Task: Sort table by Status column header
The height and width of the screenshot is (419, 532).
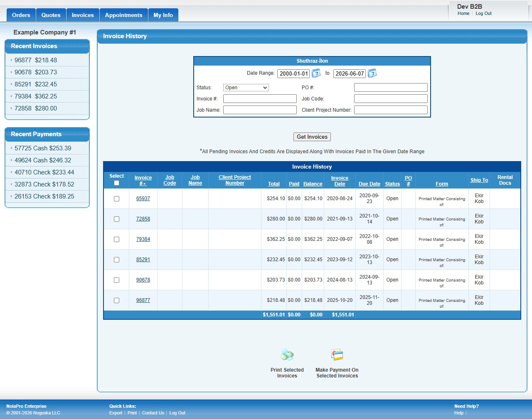Action: [392, 184]
